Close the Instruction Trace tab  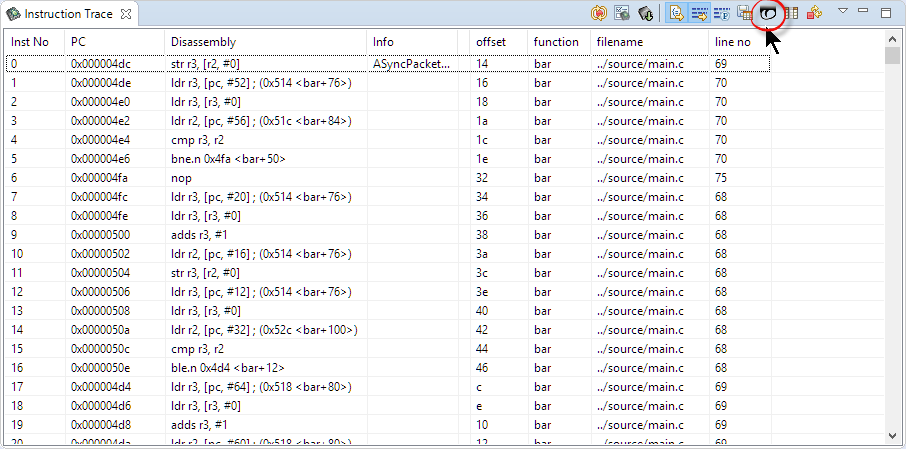coord(125,14)
